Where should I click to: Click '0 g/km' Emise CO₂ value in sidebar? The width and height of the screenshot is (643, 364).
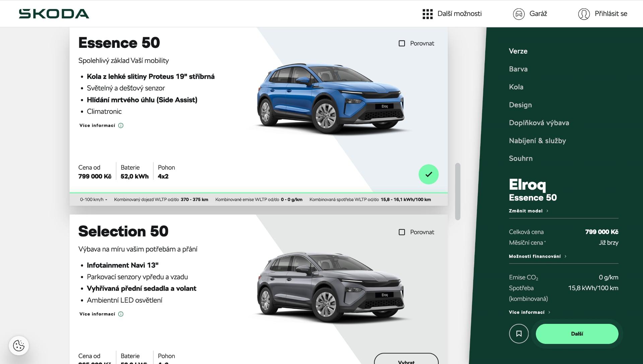coord(609,277)
